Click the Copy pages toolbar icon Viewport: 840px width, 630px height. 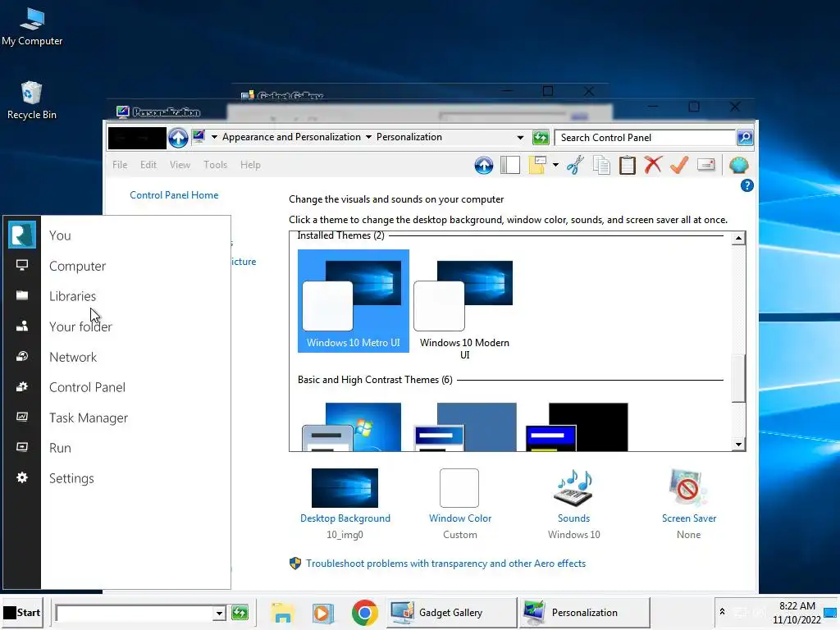point(601,165)
